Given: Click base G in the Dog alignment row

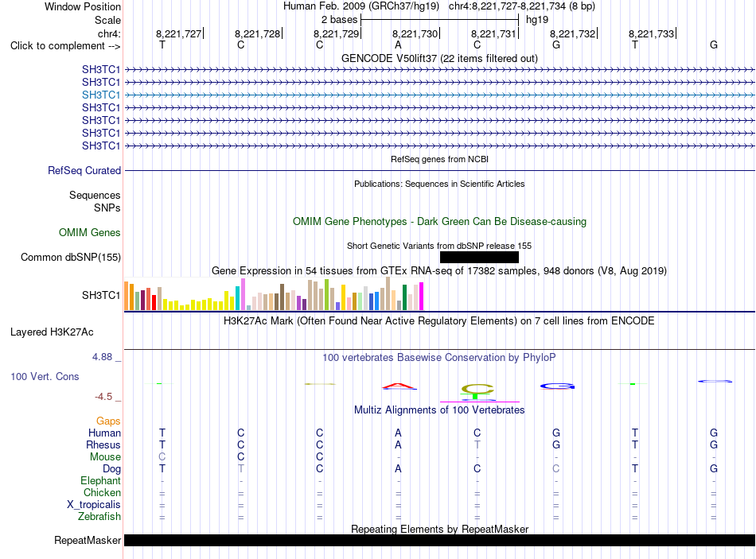Looking at the screenshot, I should pos(714,469).
